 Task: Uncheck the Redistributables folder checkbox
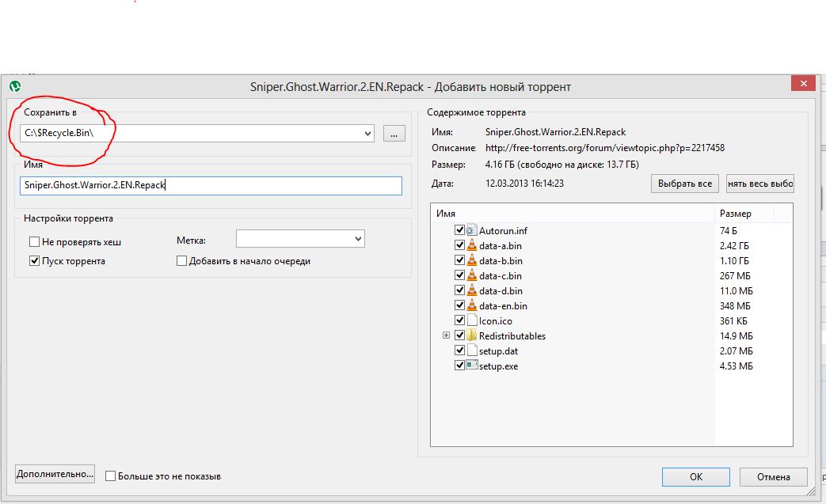click(459, 335)
